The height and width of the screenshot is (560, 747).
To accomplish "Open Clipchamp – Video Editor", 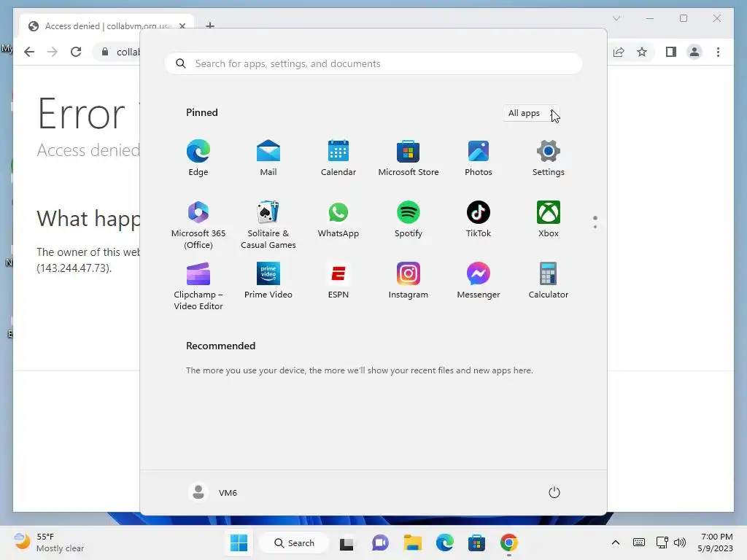I will click(198, 286).
